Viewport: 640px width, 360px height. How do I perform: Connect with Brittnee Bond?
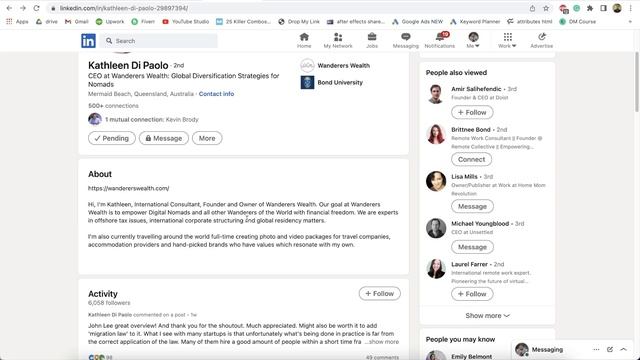click(471, 160)
